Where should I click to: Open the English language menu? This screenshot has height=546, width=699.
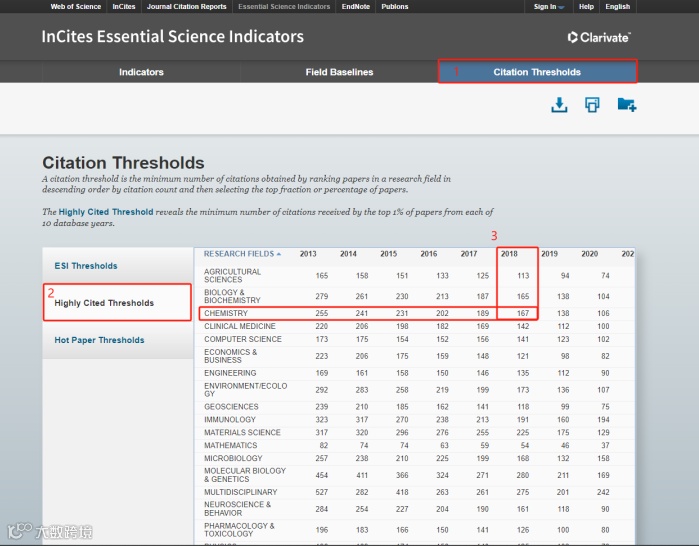(x=617, y=7)
